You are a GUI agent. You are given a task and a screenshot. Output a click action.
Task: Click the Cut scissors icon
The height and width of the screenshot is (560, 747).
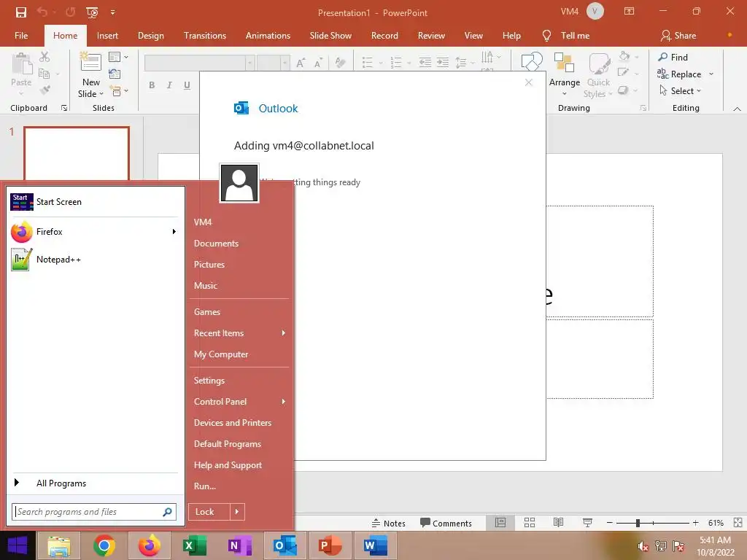(44, 57)
